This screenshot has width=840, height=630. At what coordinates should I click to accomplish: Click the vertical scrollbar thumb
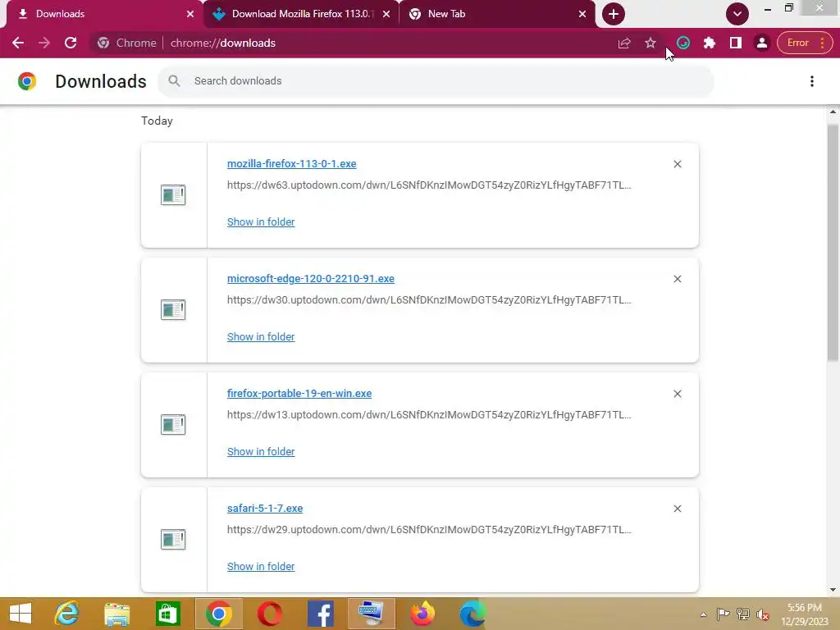(833, 243)
